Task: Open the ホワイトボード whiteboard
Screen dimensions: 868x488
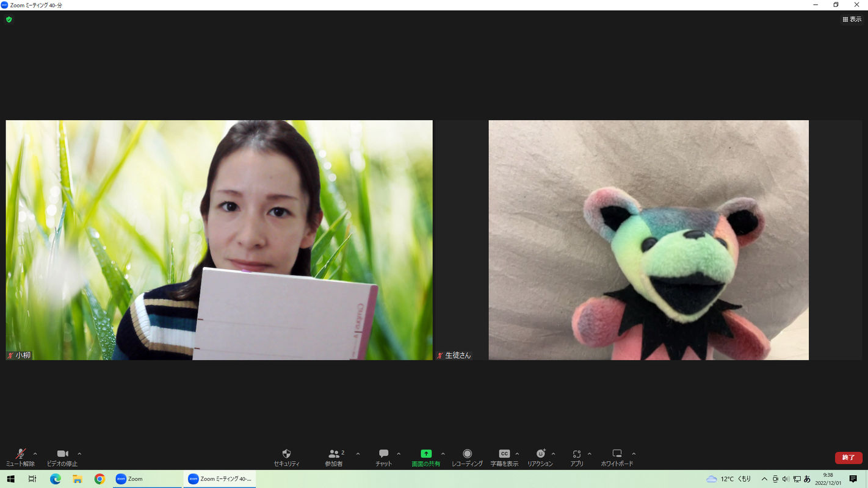Action: coord(617,457)
